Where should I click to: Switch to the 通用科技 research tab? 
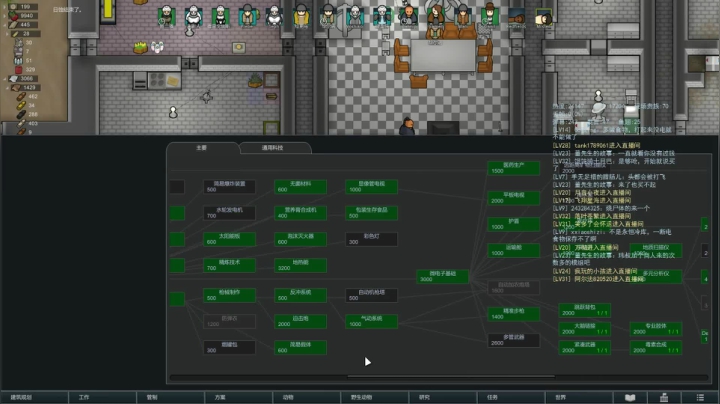(x=273, y=148)
